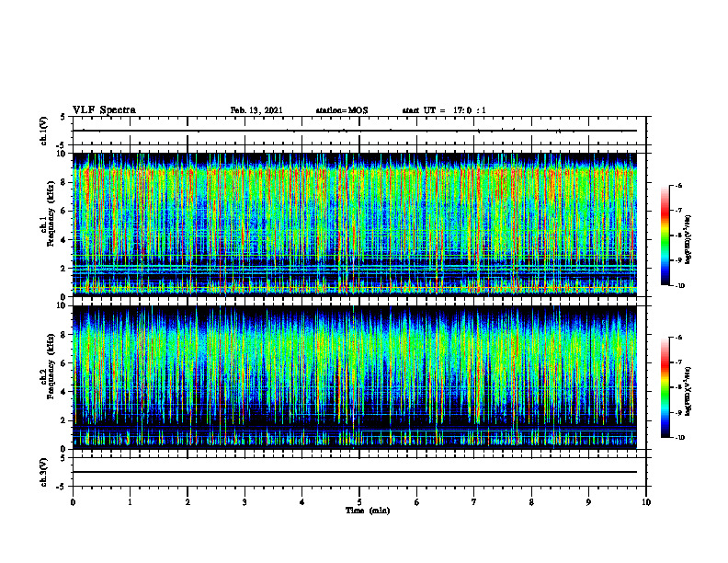
Task: Click the "station=MOS" header label
Action: 342,110
